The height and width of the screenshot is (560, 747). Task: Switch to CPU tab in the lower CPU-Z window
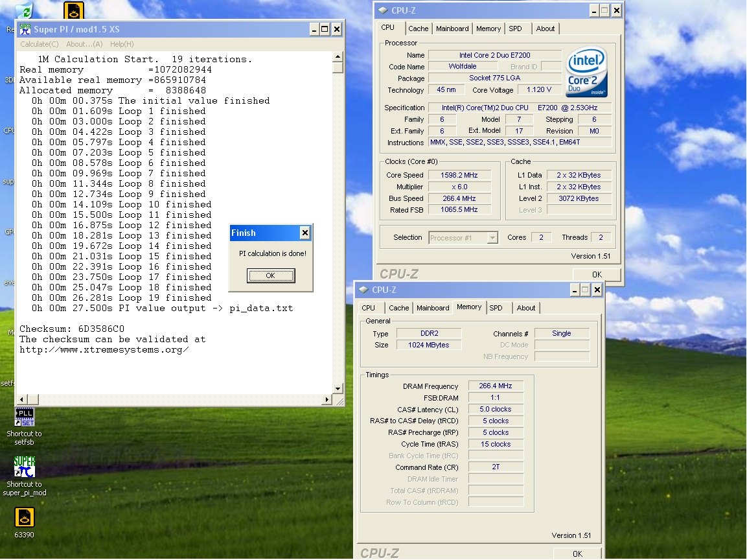point(368,308)
